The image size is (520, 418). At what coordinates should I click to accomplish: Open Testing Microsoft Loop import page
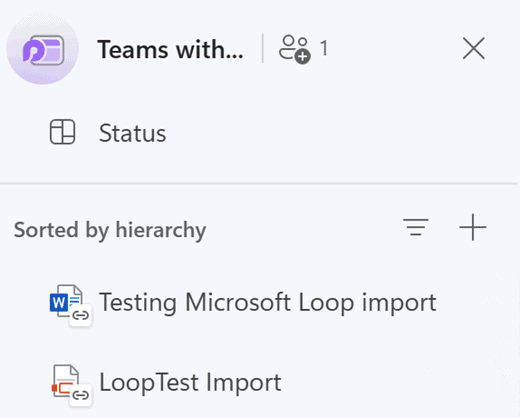pos(268,302)
